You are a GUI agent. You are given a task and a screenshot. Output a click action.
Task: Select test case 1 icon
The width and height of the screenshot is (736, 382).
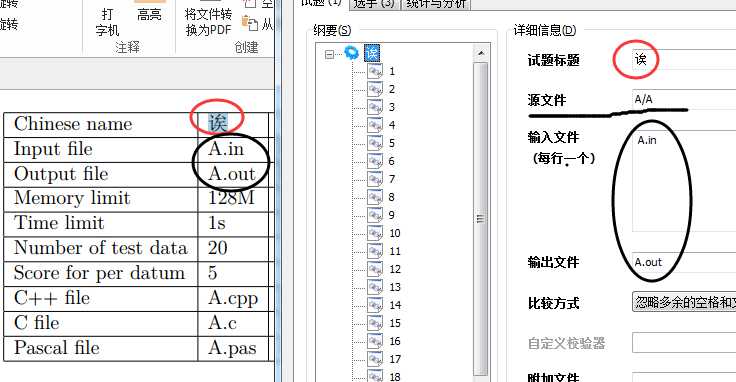375,71
